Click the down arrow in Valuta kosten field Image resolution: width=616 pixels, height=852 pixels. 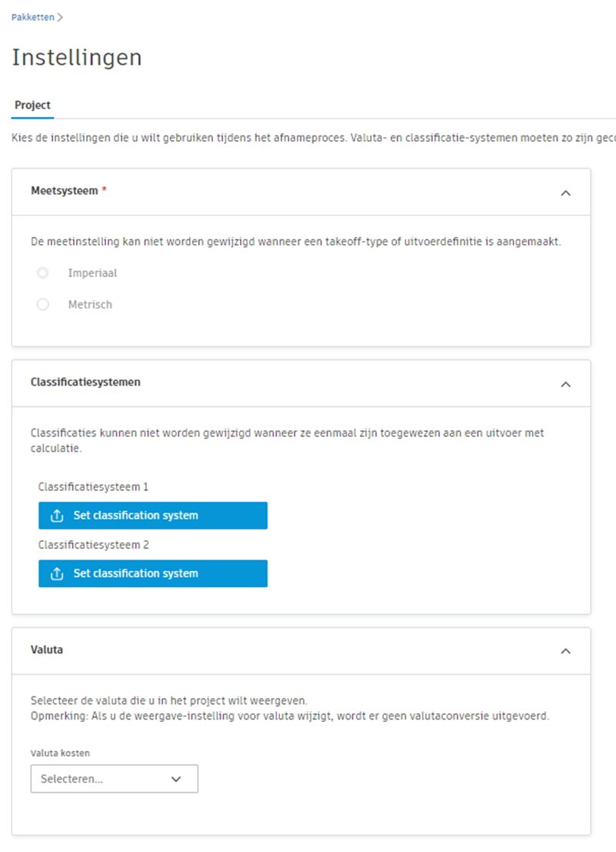176,779
